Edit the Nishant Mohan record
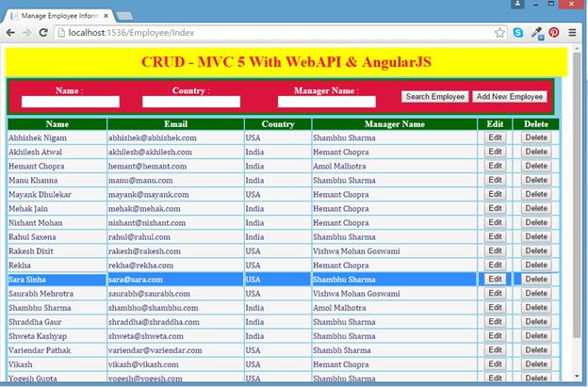 [495, 222]
